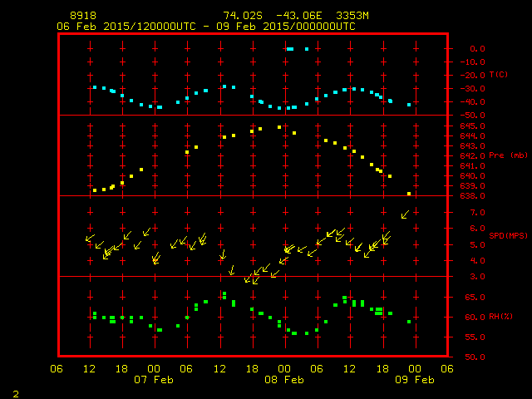532x399 pixels.
Task: Click the -20.0 temperature tick label
Action: 473,76
